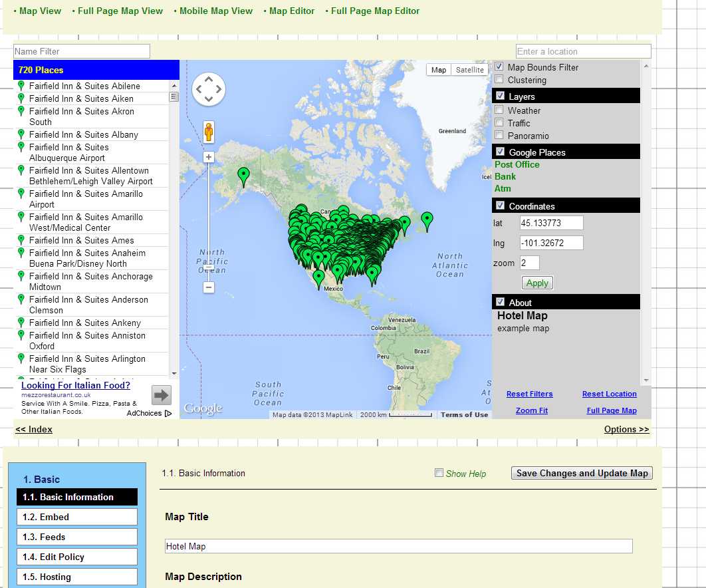Click the map pan control compass

209,89
